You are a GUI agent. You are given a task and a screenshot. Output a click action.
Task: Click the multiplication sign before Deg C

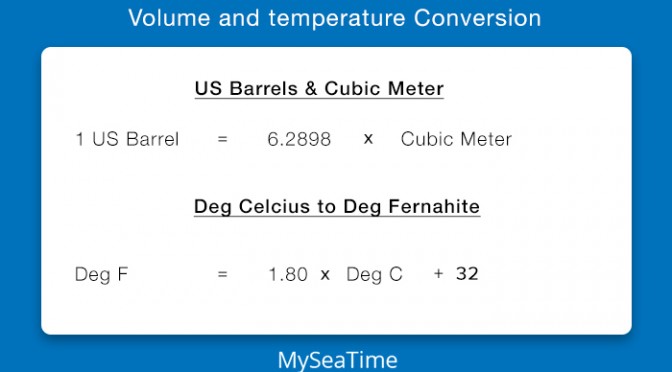[325, 274]
